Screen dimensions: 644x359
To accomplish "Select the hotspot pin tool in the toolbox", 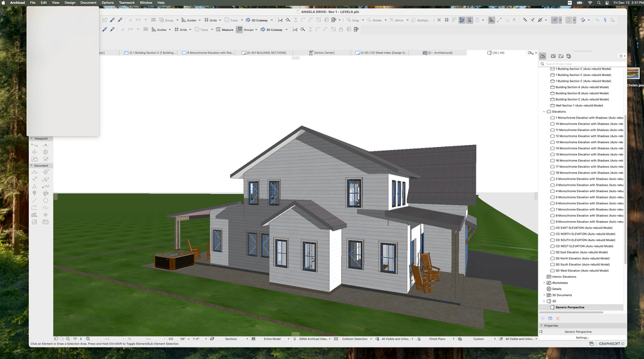I will point(35,193).
